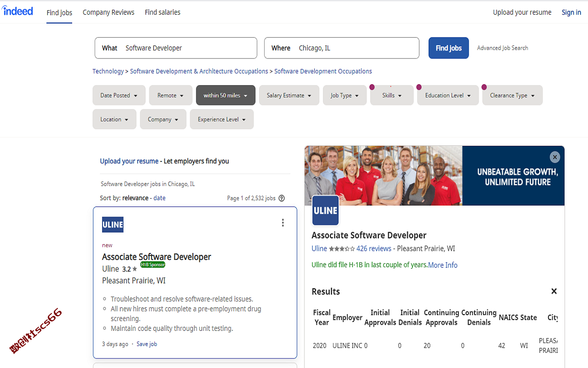Image resolution: width=588 pixels, height=368 pixels.
Task: Expand the Clearance Type dropdown
Action: (512, 95)
